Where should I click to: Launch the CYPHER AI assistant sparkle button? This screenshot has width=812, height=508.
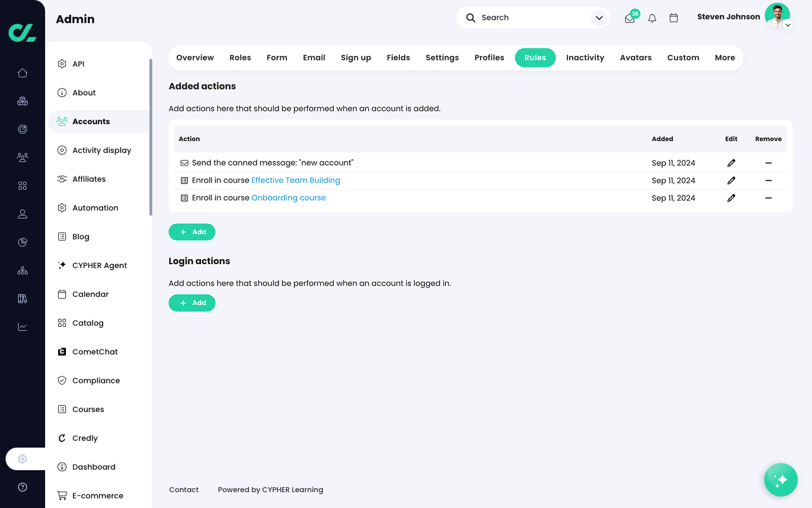780,480
